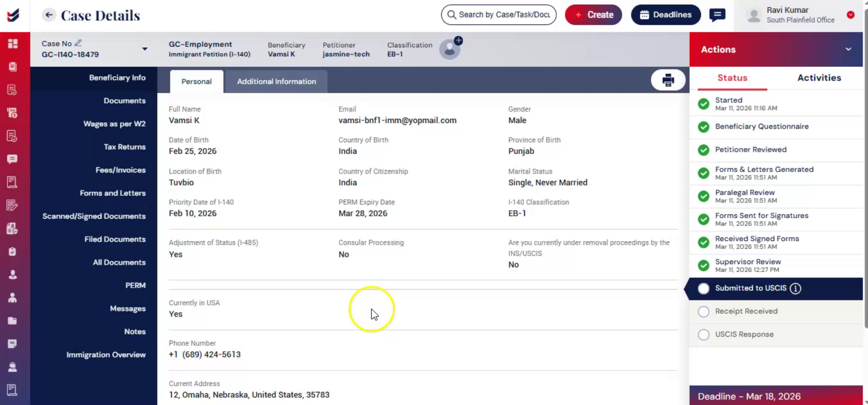The width and height of the screenshot is (868, 405).
Task: Click green check for Beneficiary Questionnaire
Action: [703, 127]
